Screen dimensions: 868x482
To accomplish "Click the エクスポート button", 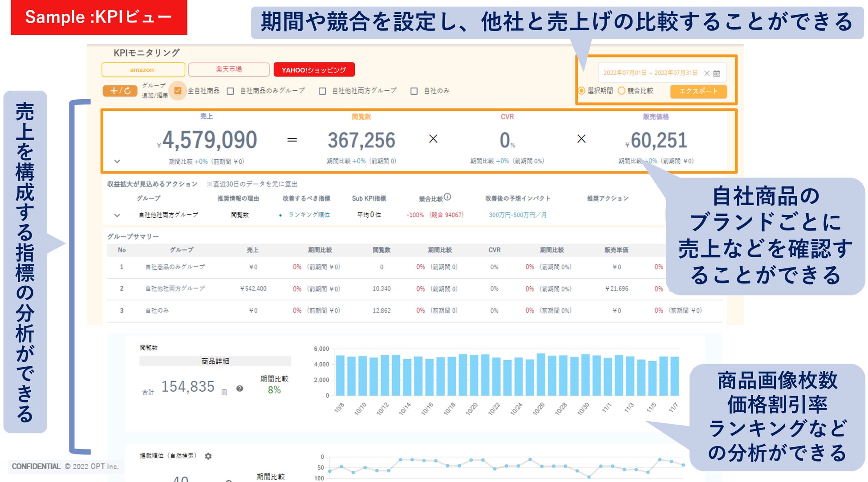I will click(x=698, y=91).
